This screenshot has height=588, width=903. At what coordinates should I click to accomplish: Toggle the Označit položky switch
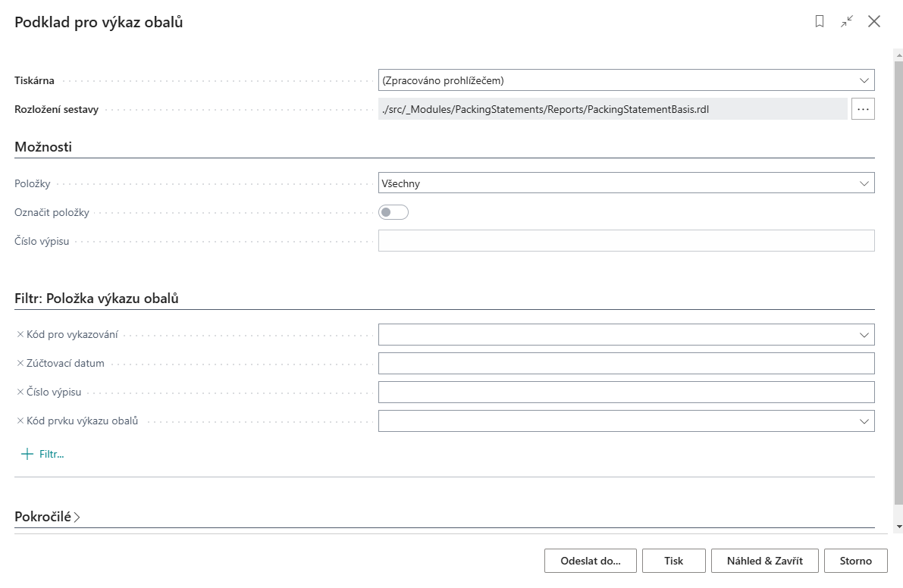pyautogui.click(x=393, y=212)
